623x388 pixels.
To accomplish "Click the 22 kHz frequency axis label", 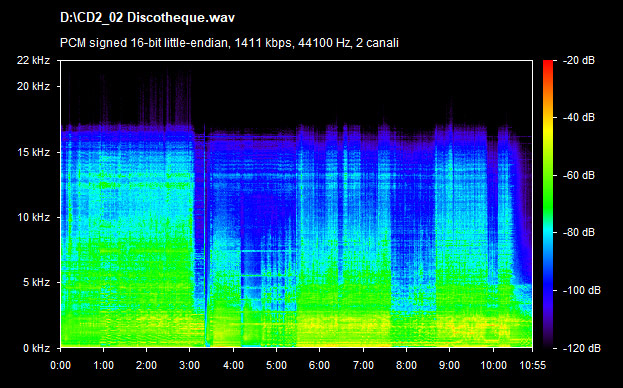I will click(33, 60).
